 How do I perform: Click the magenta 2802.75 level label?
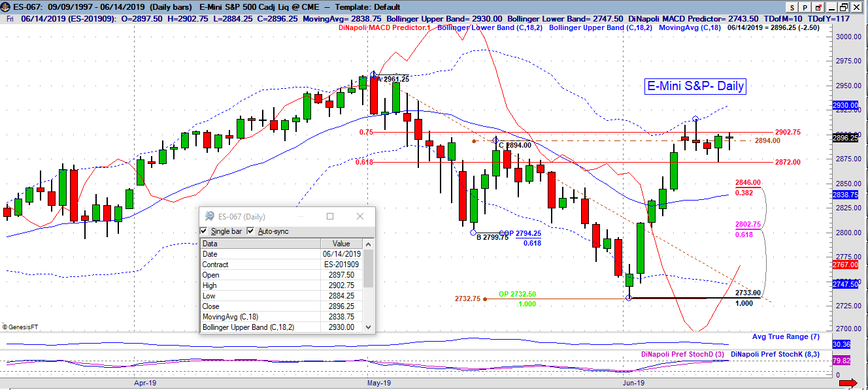748,225
